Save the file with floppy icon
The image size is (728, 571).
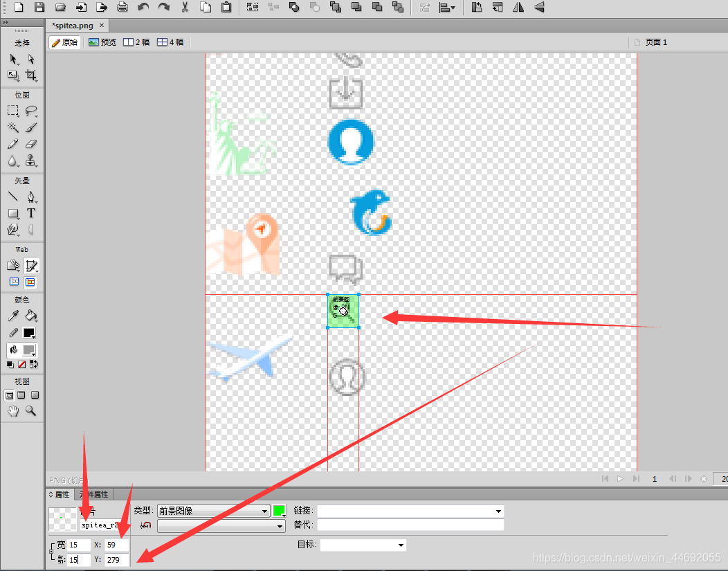click(x=39, y=7)
